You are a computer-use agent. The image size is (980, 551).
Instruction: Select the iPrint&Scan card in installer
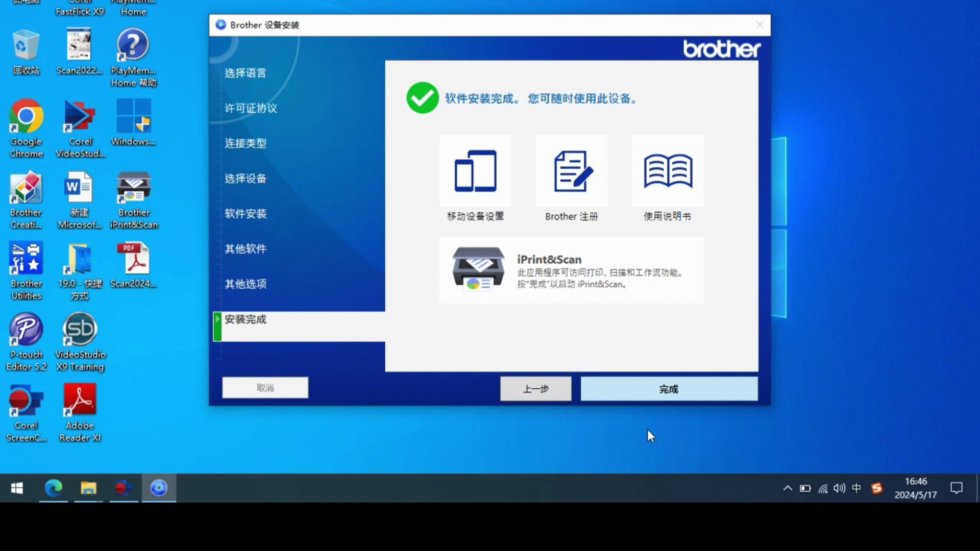571,270
